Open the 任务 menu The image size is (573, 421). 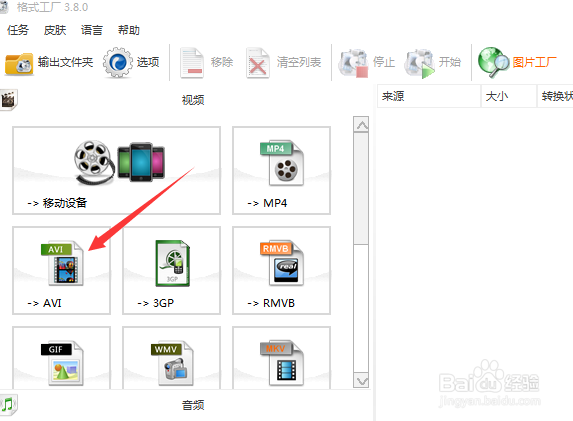[x=18, y=30]
